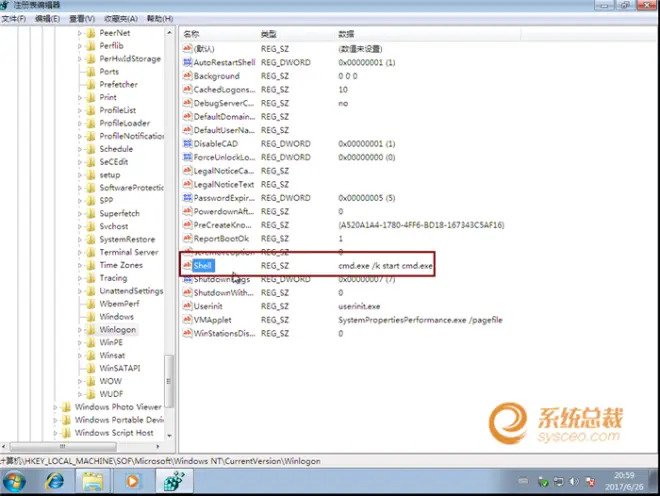The width and height of the screenshot is (660, 496).
Task: Click the Background string value icon
Action: pyautogui.click(x=187, y=76)
